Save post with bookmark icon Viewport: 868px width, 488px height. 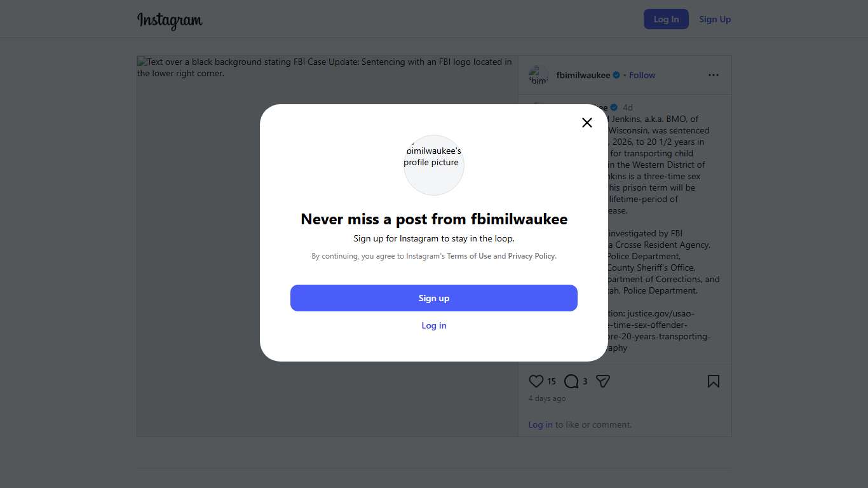(x=714, y=381)
